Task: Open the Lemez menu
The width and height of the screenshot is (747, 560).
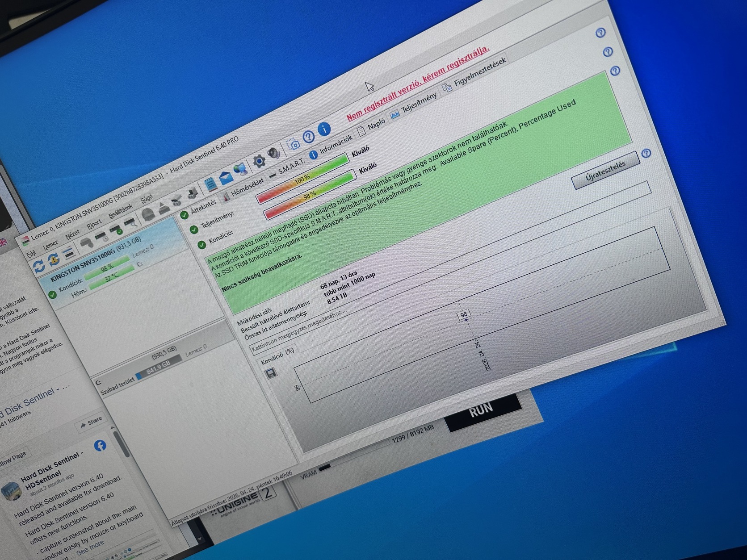Action: [x=50, y=245]
